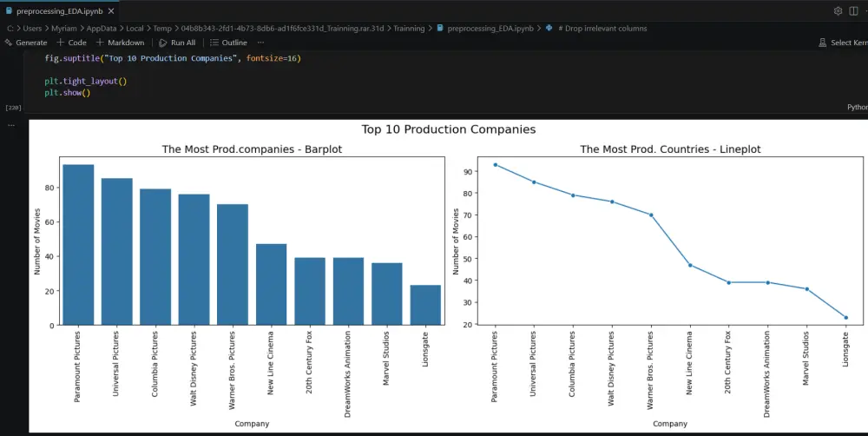Open the preprocessing_EDA.ipynb breadcrumb item

click(485, 29)
